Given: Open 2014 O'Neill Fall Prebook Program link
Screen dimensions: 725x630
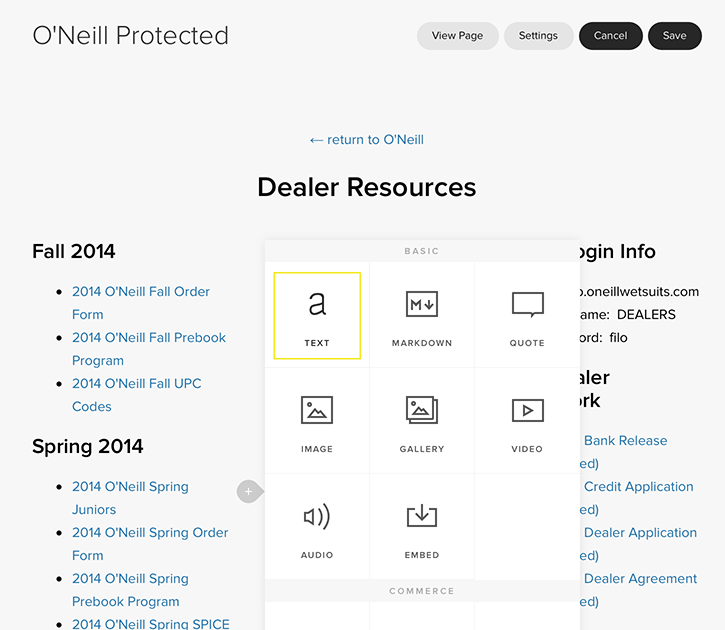Looking at the screenshot, I should pos(149,349).
